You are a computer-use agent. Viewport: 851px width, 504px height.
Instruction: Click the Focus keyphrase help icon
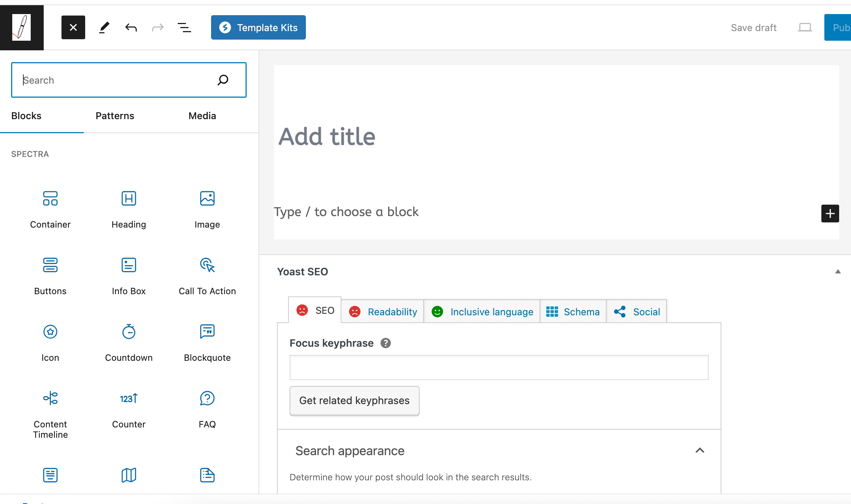pos(386,343)
